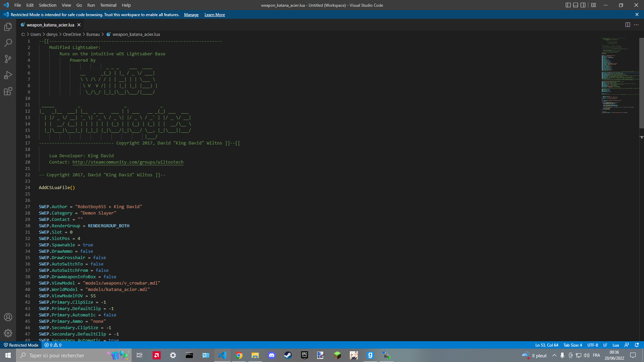644x362 pixels.
Task: Close the weapon_katana_acier.lua tab
Action: point(79,25)
